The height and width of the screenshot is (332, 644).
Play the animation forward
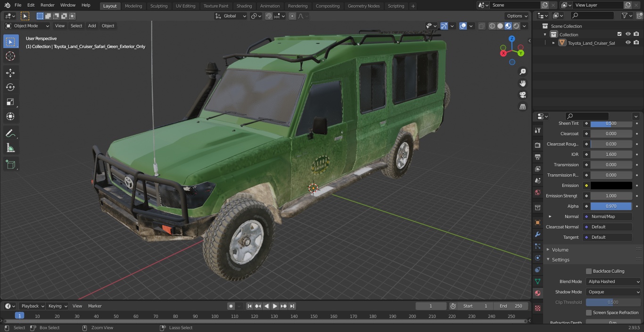click(x=275, y=306)
